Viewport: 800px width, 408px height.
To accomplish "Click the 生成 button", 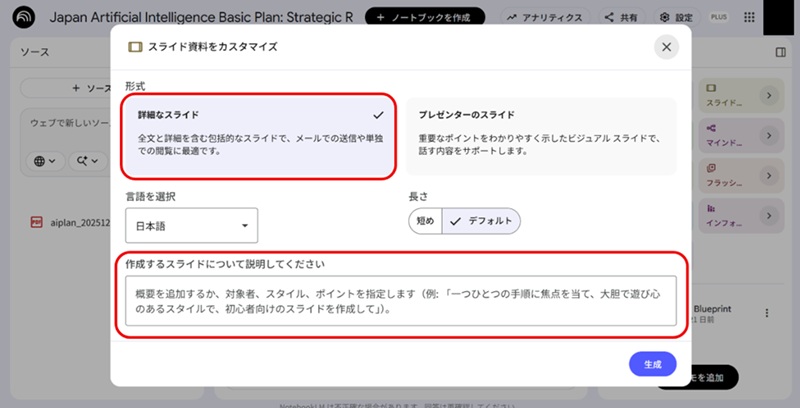I will pyautogui.click(x=653, y=364).
